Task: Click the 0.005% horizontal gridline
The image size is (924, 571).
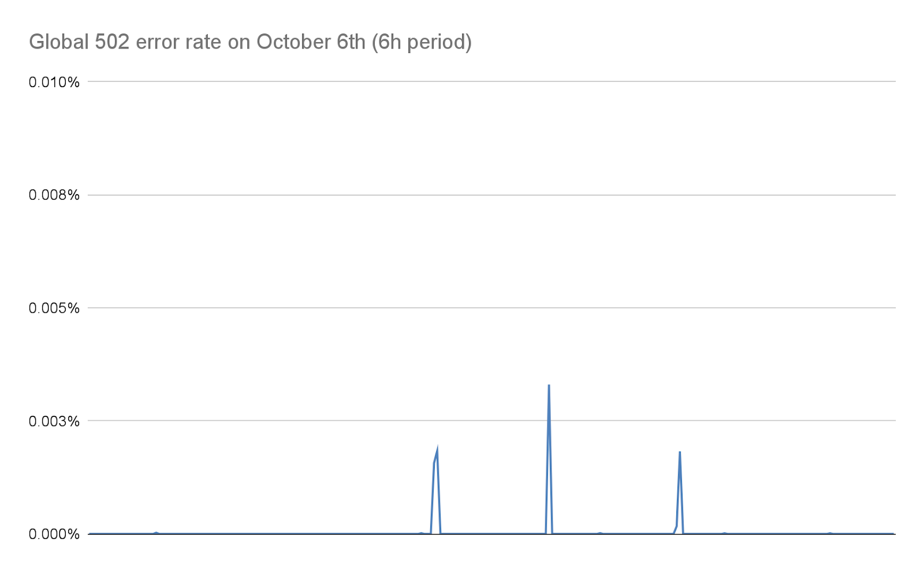Action: tap(491, 308)
